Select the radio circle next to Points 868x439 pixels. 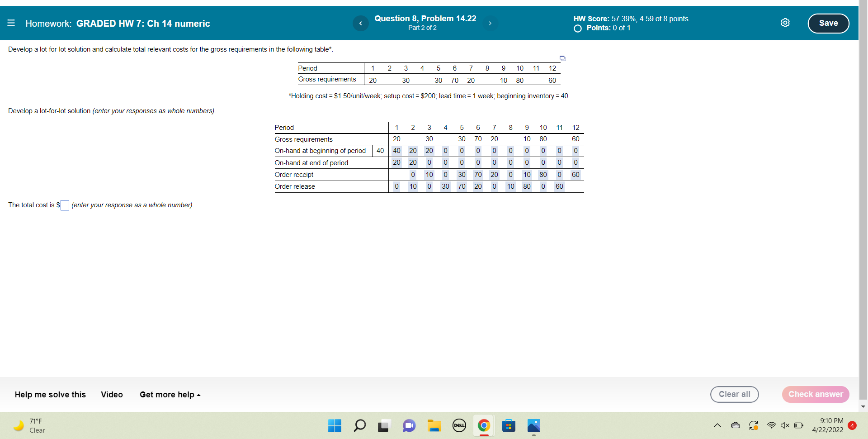point(577,29)
